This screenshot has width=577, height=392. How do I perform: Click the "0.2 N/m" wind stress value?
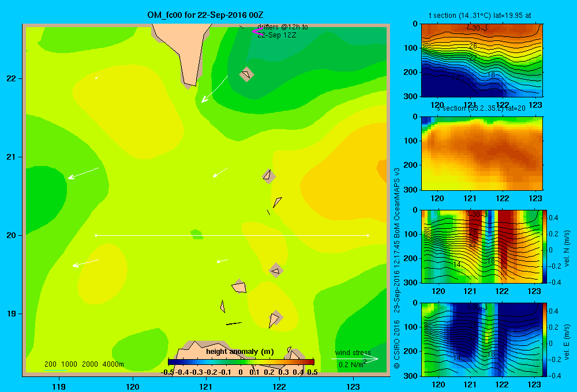(351, 365)
